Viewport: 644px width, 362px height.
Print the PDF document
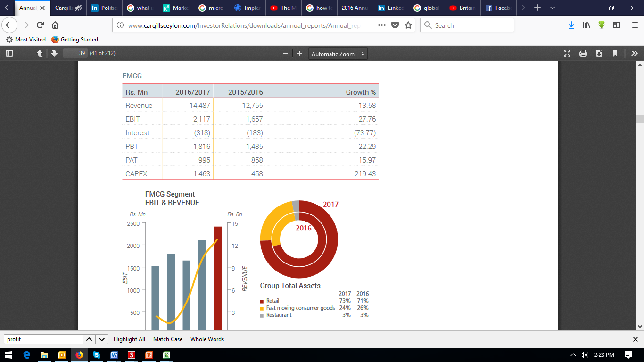click(583, 53)
